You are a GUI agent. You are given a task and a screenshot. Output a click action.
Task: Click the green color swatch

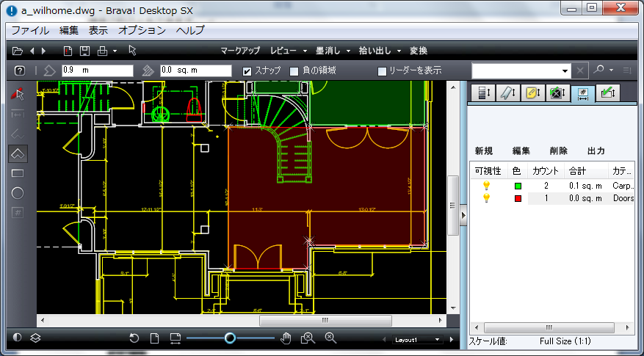(518, 186)
